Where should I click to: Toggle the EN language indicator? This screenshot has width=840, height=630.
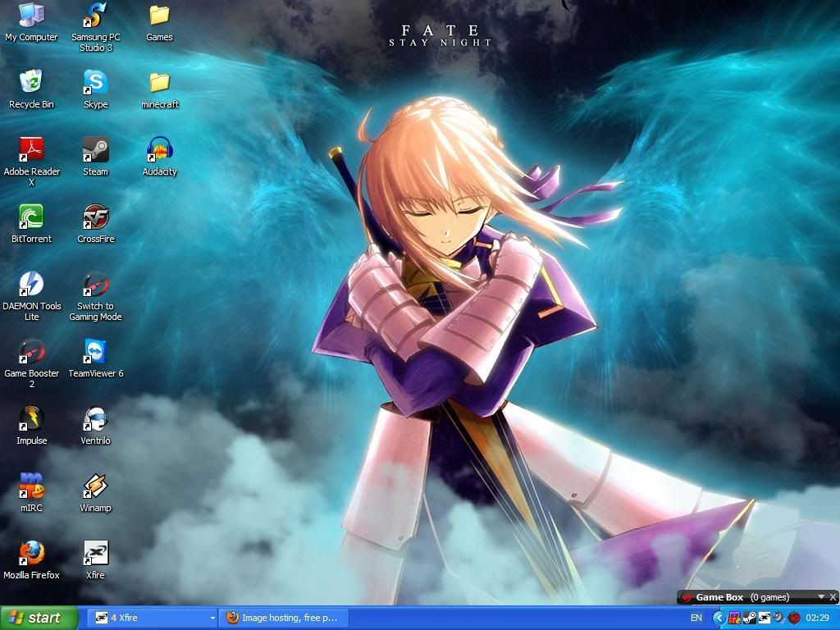click(696, 618)
